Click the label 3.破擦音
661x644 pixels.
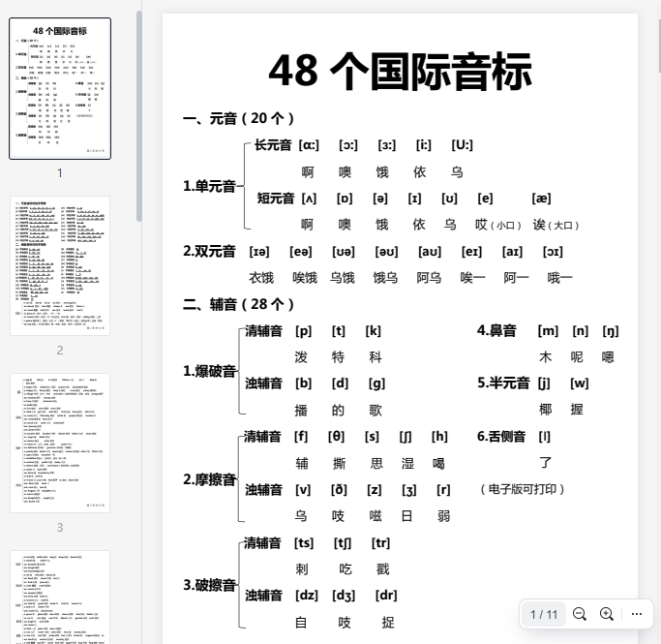point(209,585)
